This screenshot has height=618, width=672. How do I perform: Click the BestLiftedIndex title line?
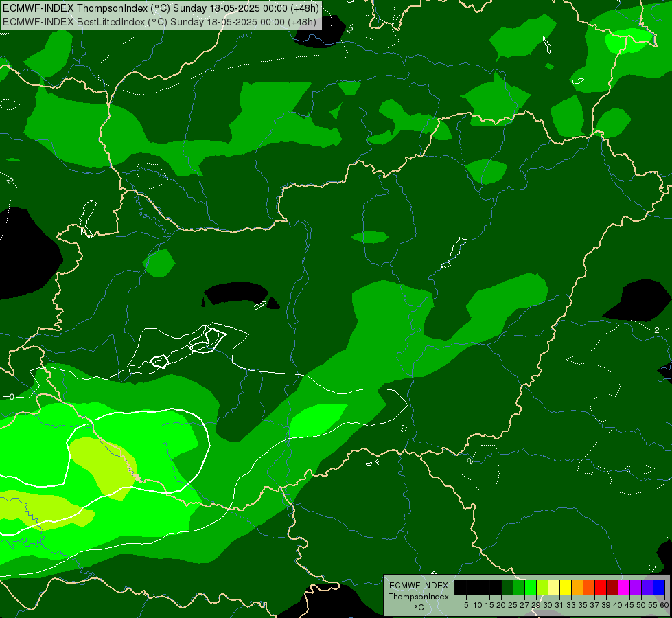[x=159, y=22]
